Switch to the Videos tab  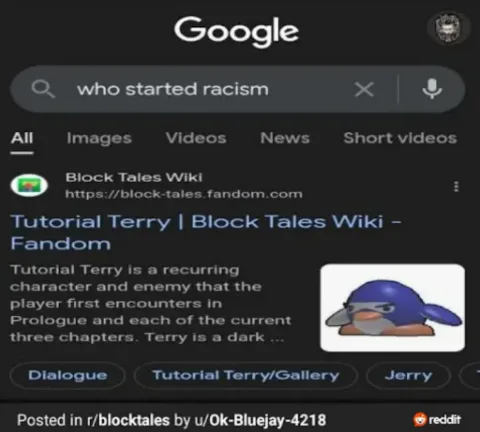pyautogui.click(x=196, y=138)
